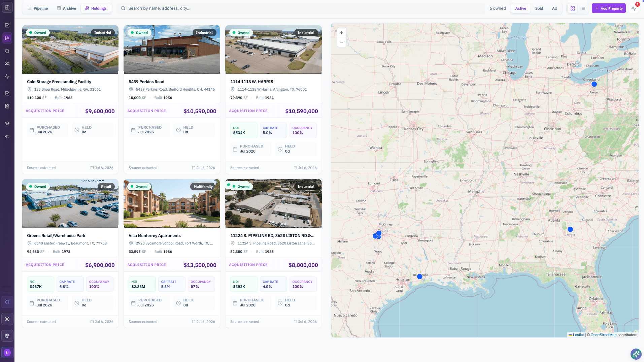The image size is (644, 362).
Task: Focus the search by name field
Action: pos(301,8)
